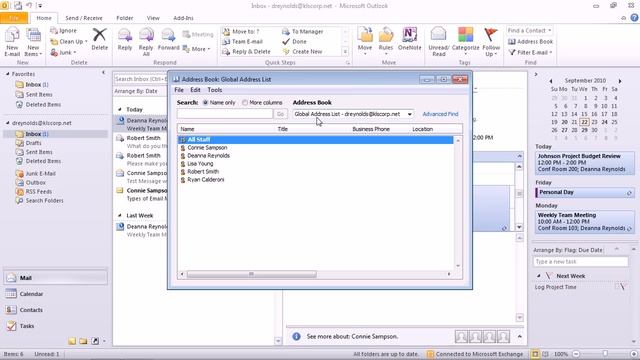The image size is (640, 360).
Task: Open the New Items ribbon button
Action: tap(33, 42)
